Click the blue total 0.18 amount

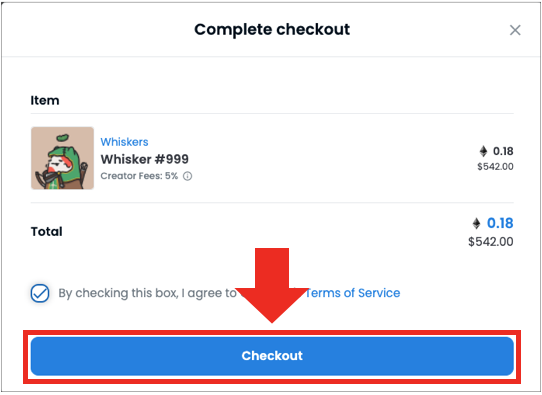coord(500,223)
